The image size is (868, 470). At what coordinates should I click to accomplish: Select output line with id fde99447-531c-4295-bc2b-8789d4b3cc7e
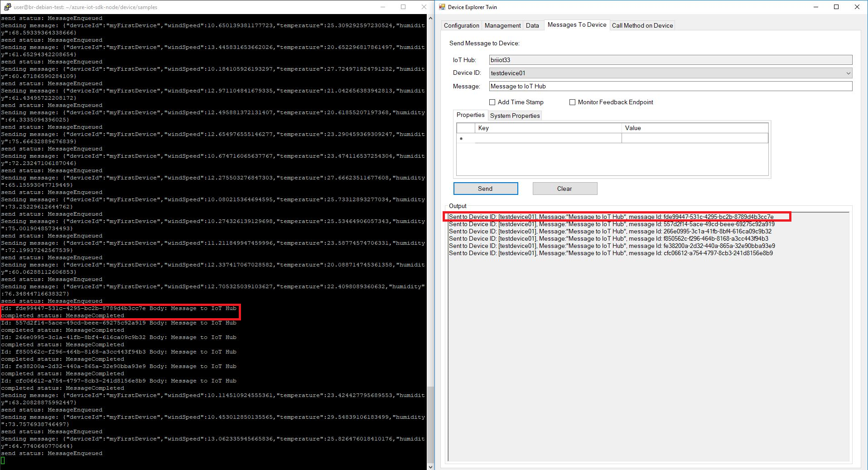click(611, 217)
